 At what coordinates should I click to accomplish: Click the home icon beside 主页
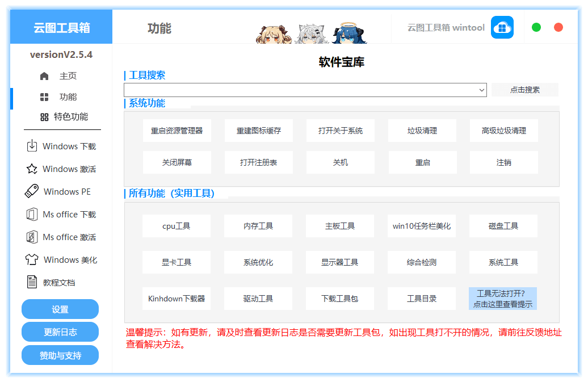coord(44,76)
